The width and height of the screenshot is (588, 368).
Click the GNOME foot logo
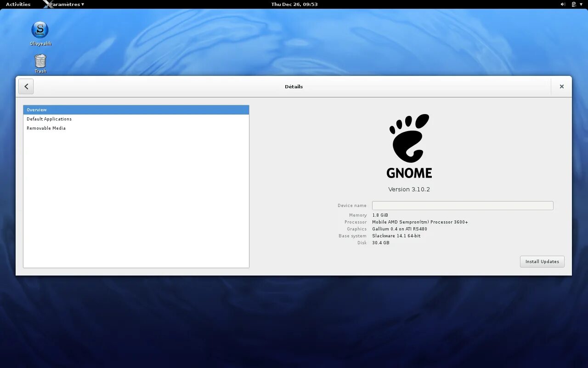point(409,146)
